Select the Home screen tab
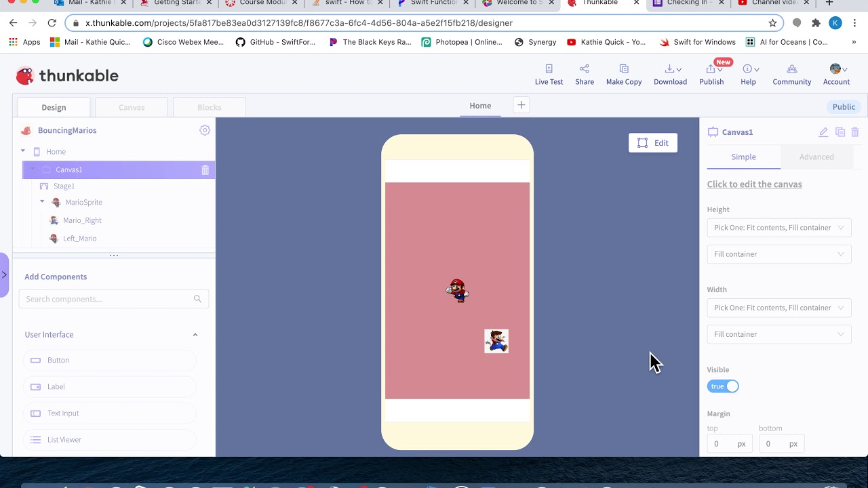This screenshot has width=868, height=488. click(480, 106)
